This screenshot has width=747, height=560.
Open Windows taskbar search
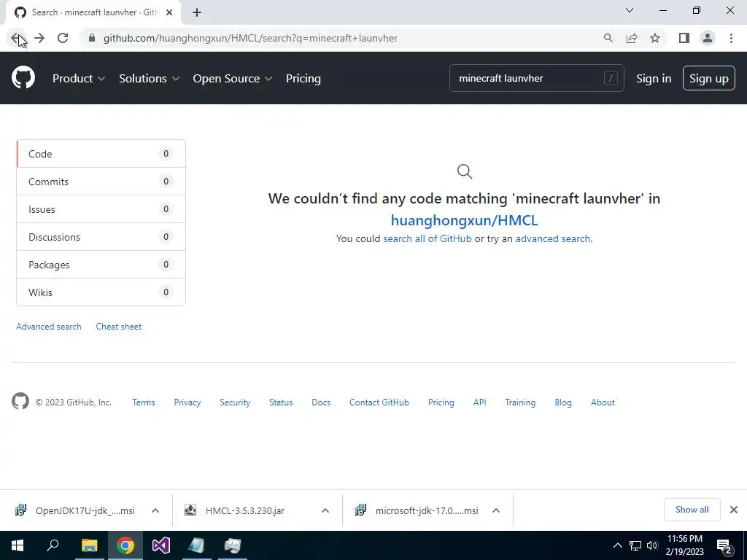tap(53, 545)
